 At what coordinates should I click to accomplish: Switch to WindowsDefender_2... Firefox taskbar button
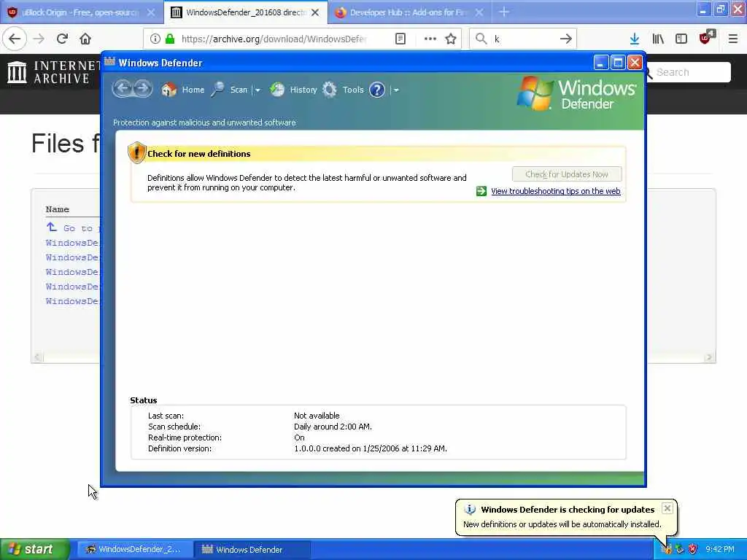[x=135, y=549]
